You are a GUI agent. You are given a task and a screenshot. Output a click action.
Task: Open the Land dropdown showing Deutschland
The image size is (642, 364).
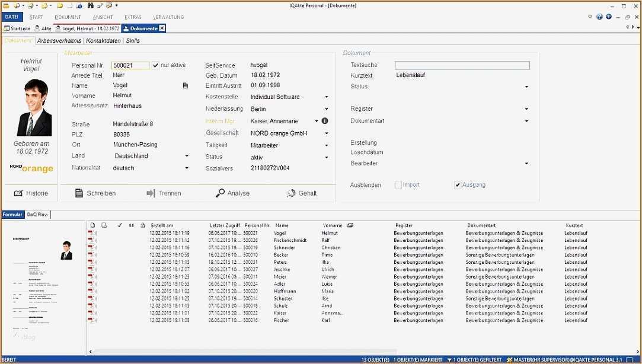pyautogui.click(x=187, y=156)
